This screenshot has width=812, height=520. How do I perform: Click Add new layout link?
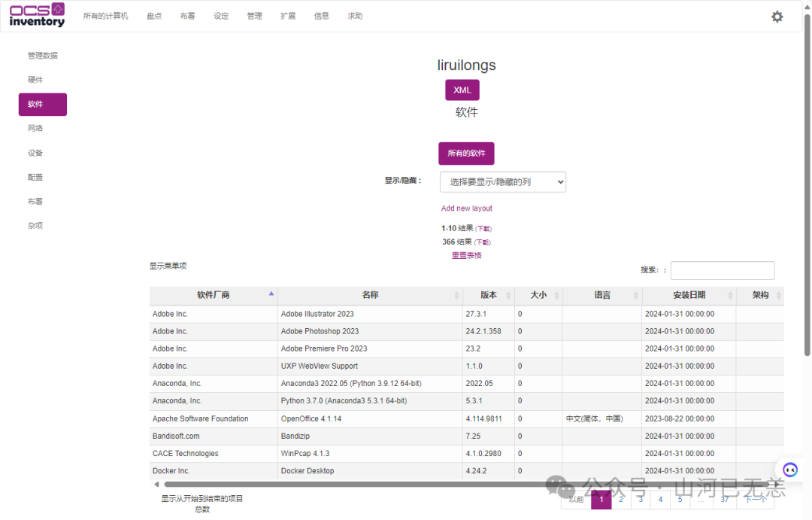pos(467,208)
